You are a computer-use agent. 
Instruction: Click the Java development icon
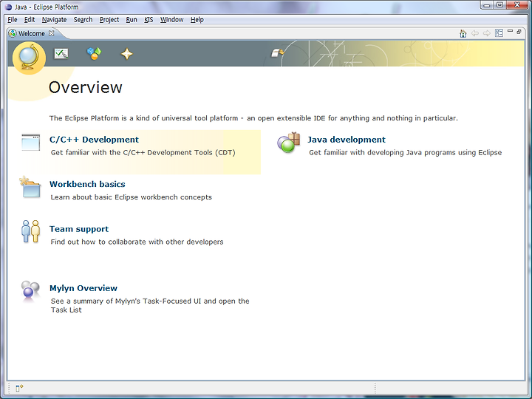[289, 143]
